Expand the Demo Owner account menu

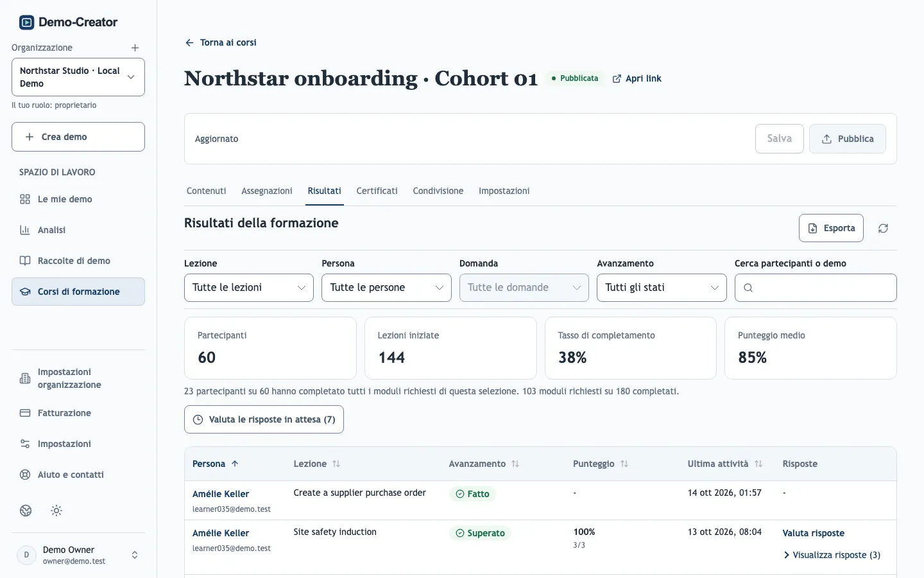78,555
